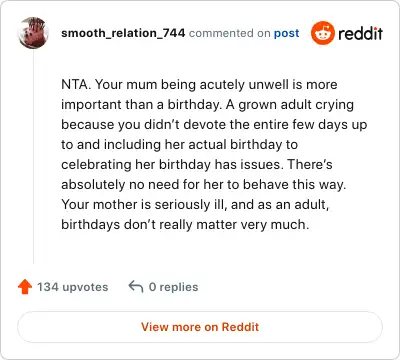
Task: Click the line starting "because you didn't devote"
Action: click(214, 124)
